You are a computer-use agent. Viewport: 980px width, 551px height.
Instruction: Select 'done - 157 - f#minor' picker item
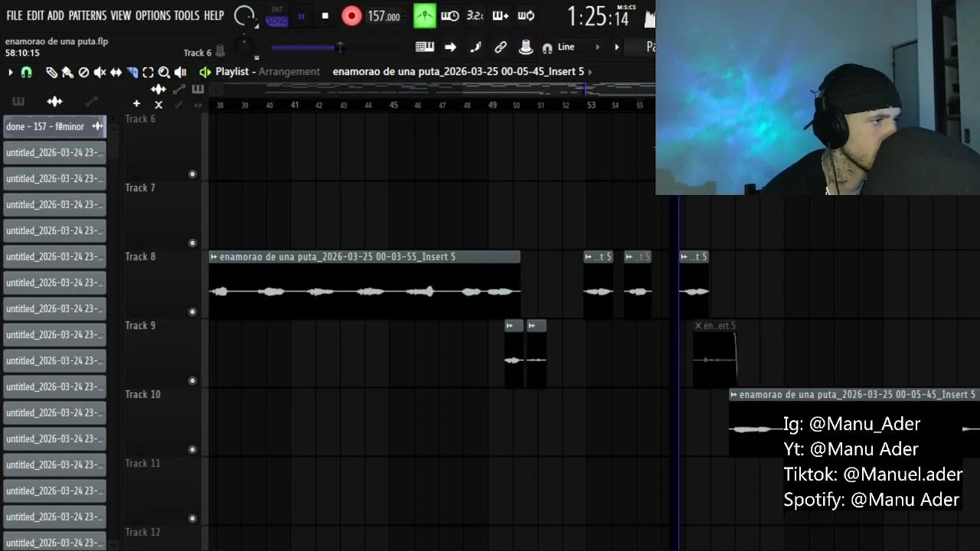[54, 126]
